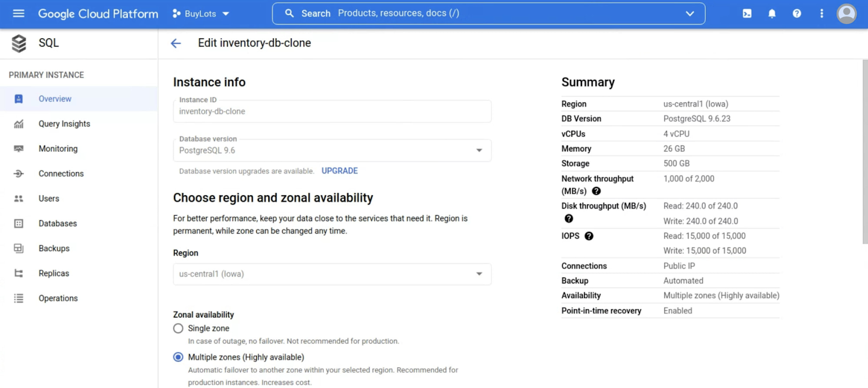Click the SQL title text
The image size is (868, 388).
pyautogui.click(x=49, y=43)
